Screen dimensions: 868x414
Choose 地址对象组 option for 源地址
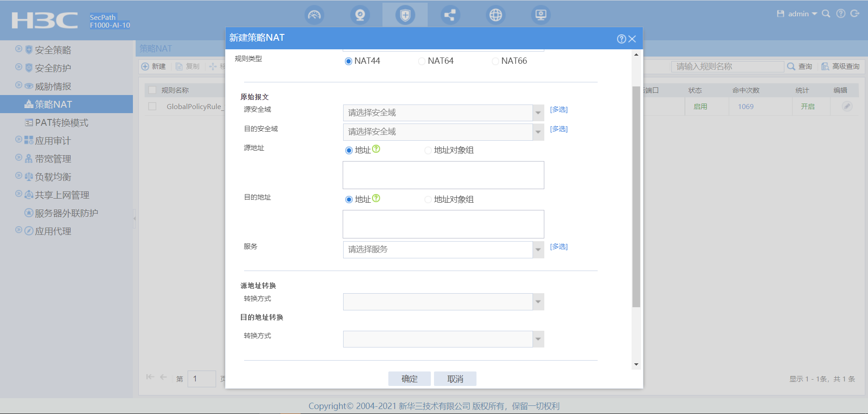click(428, 150)
